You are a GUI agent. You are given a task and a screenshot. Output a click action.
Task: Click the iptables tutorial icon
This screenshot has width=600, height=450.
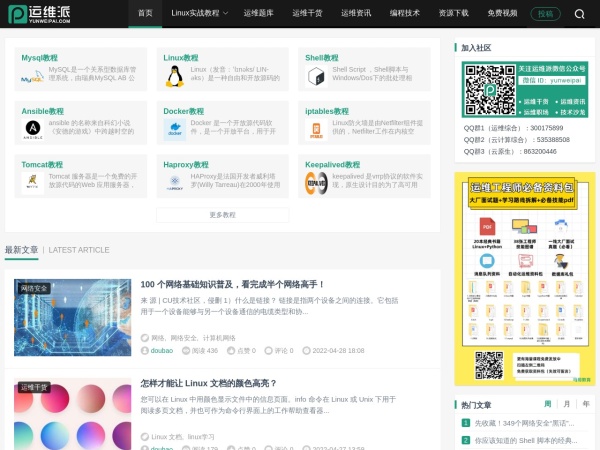316,129
